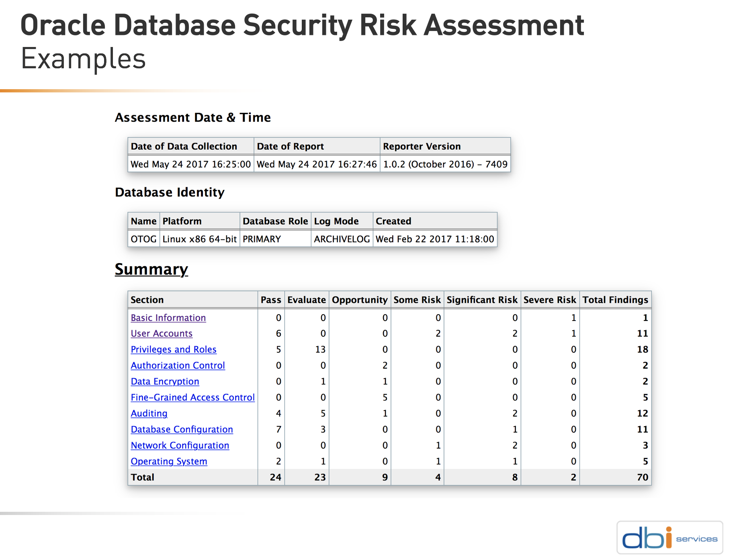Select the Summary heading
The width and height of the screenshot is (749, 560).
[x=151, y=269]
